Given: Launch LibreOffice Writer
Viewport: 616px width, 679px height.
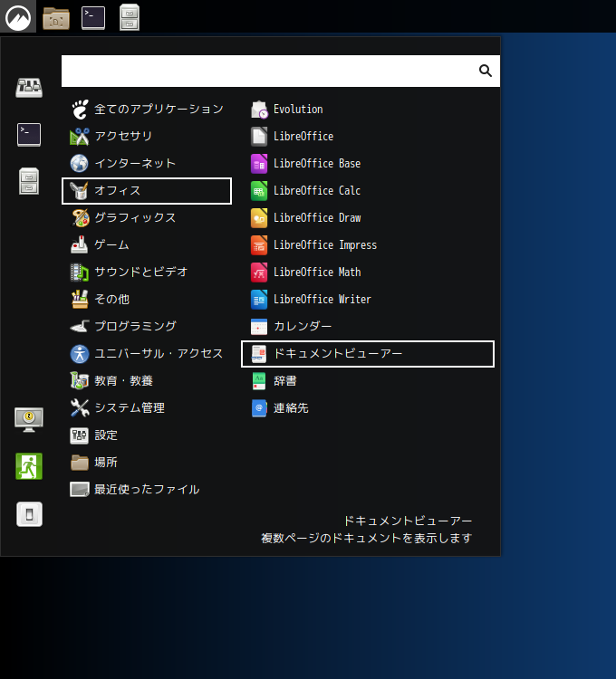Looking at the screenshot, I should pyautogui.click(x=368, y=300).
